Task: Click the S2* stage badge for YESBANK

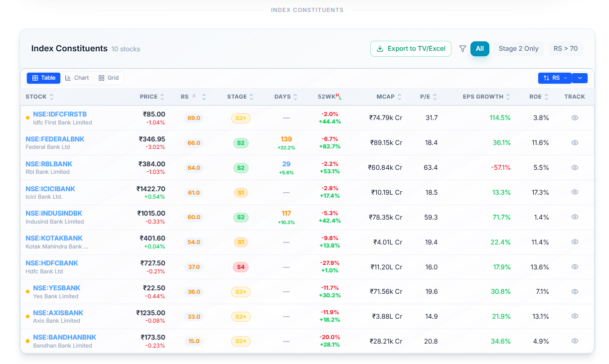Action: pyautogui.click(x=241, y=292)
